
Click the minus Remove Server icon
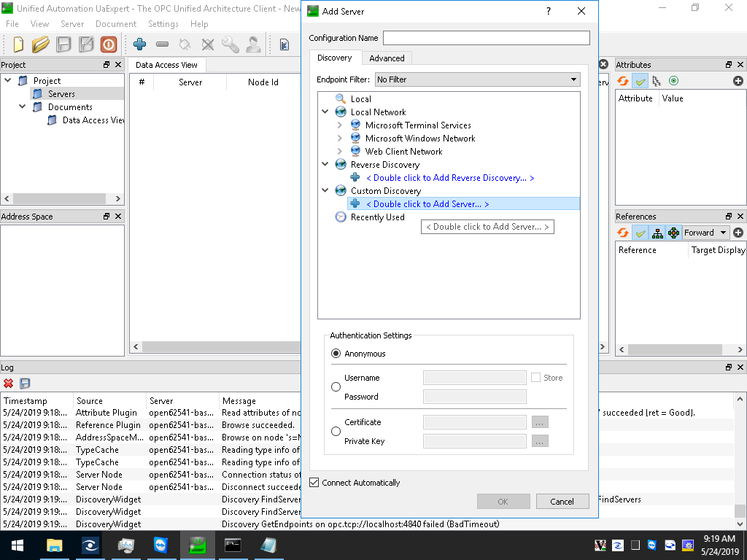(x=163, y=44)
